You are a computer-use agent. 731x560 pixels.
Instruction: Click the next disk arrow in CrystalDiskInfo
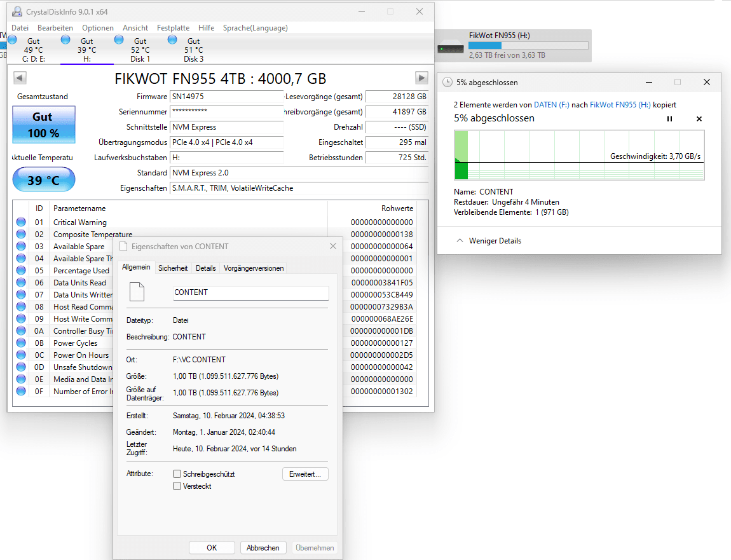pos(421,78)
